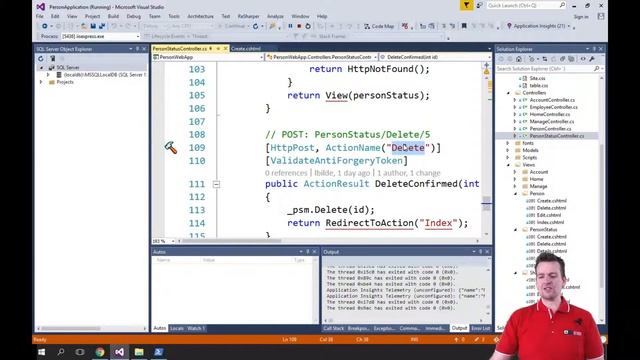The image size is (640, 360).
Task: Open the Architecture menu
Action: pos(200,16)
